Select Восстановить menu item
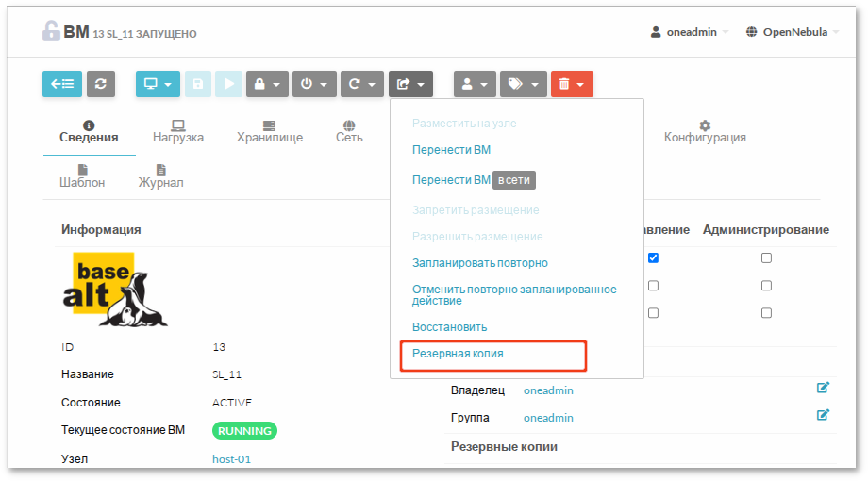 (x=449, y=327)
